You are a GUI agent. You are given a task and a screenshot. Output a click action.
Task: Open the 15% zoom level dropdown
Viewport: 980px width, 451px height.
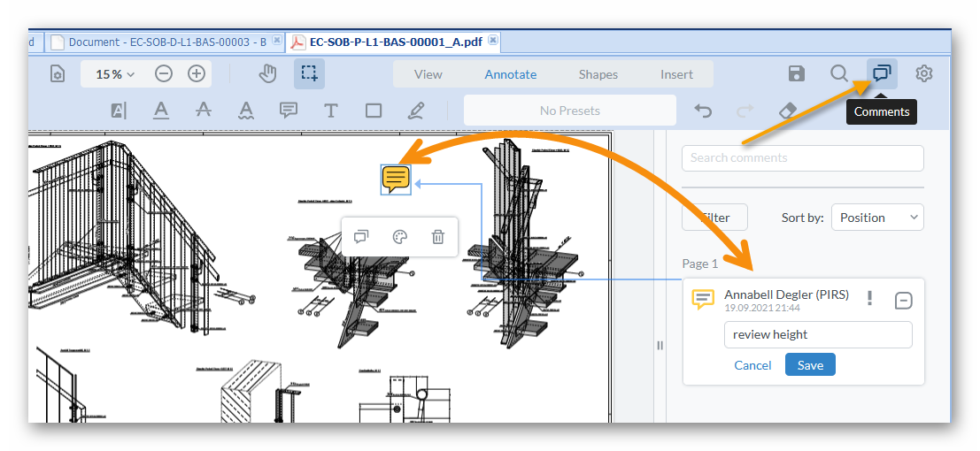click(115, 74)
